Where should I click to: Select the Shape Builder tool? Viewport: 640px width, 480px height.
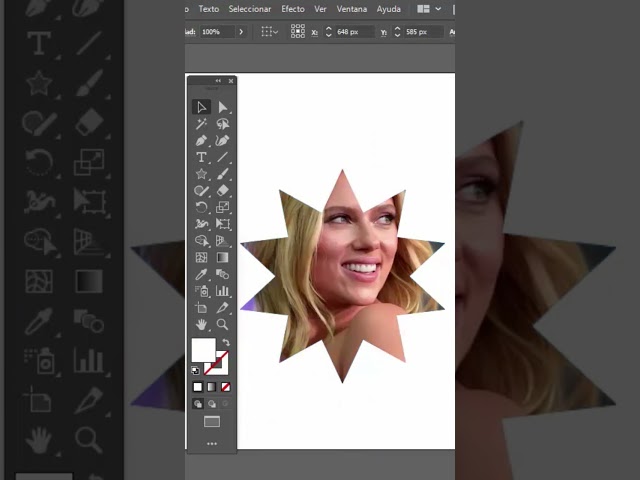pyautogui.click(x=201, y=241)
